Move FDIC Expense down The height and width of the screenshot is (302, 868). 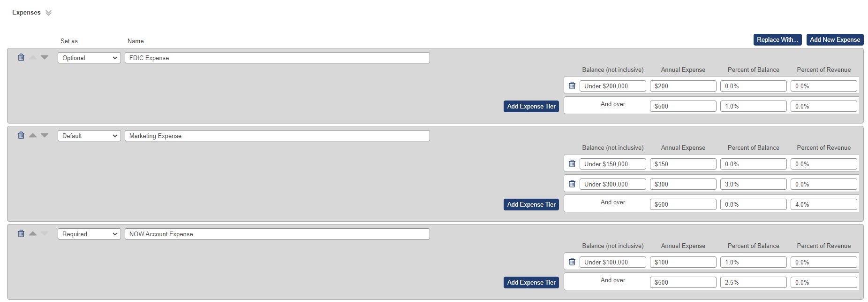(x=45, y=57)
